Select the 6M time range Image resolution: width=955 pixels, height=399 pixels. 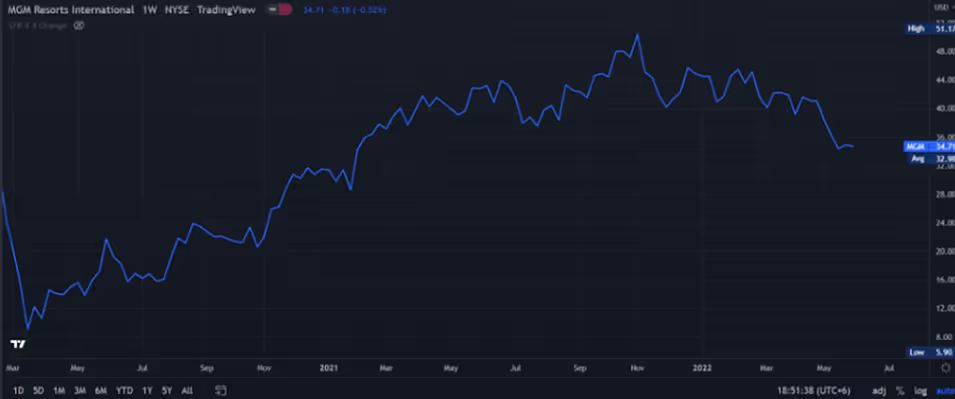[101, 390]
